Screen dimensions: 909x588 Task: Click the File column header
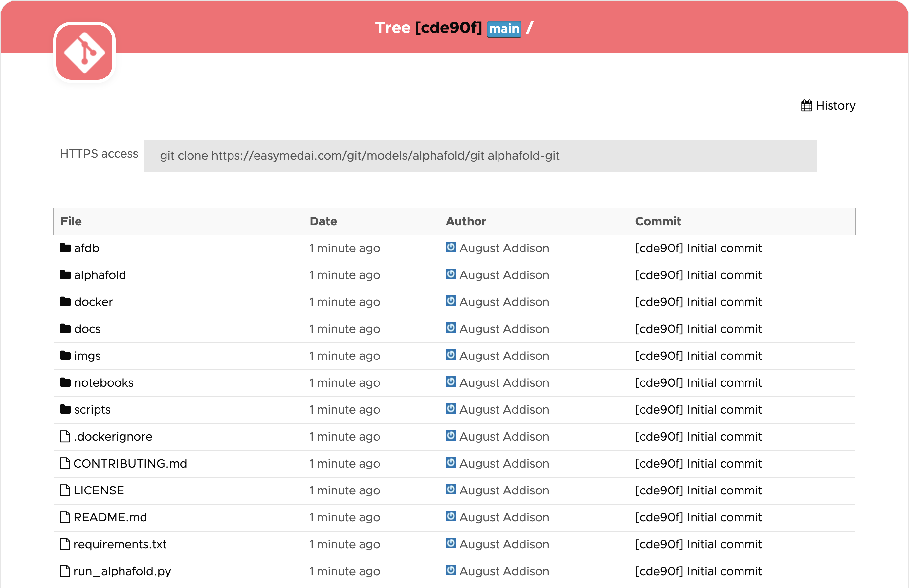pos(71,221)
